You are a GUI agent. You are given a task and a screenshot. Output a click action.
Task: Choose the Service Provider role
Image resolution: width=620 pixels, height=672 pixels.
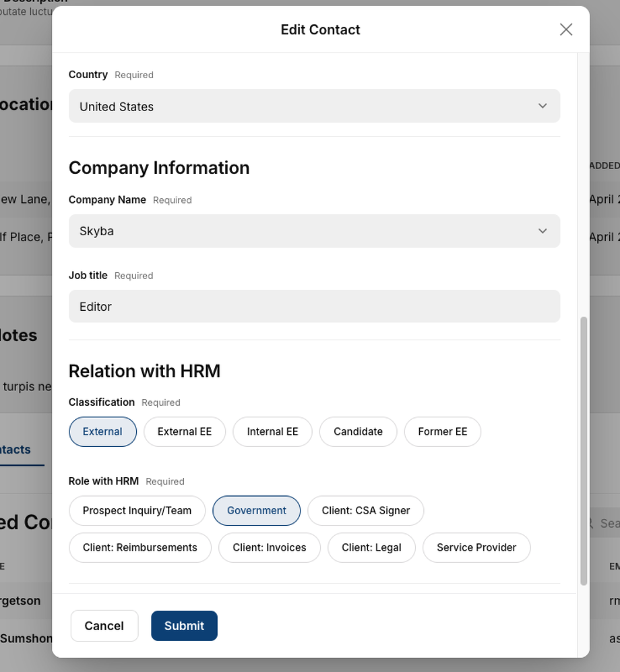(476, 548)
